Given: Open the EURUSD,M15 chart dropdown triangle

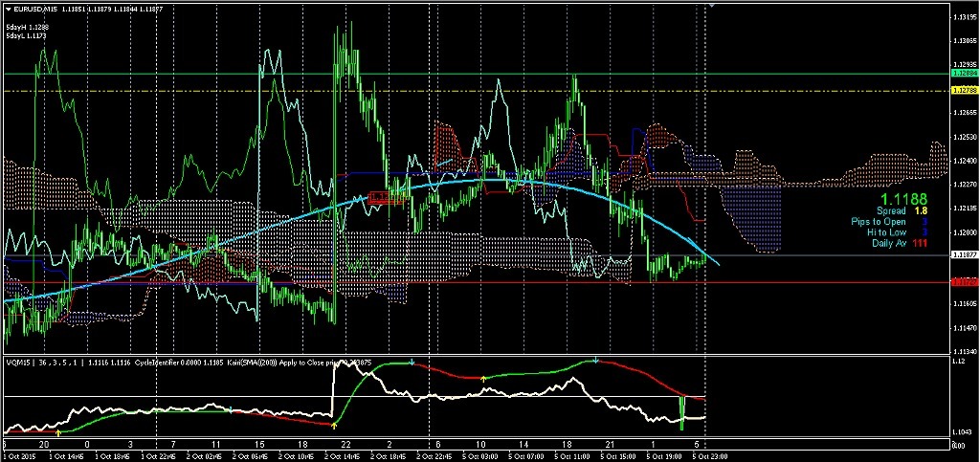Looking at the screenshot, I should [8, 8].
